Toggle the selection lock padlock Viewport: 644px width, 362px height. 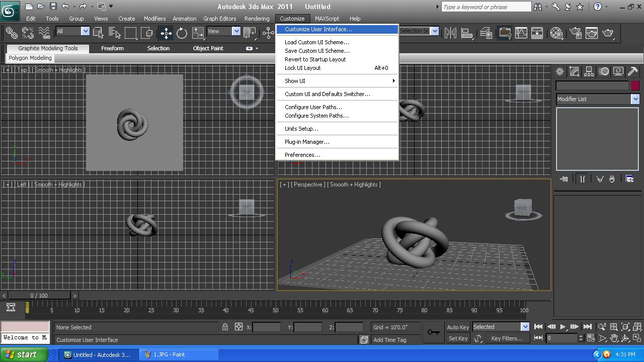tap(225, 327)
